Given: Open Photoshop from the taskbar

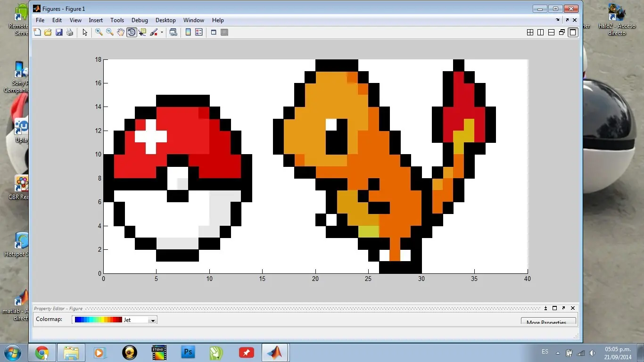Looking at the screenshot, I should coord(188,353).
